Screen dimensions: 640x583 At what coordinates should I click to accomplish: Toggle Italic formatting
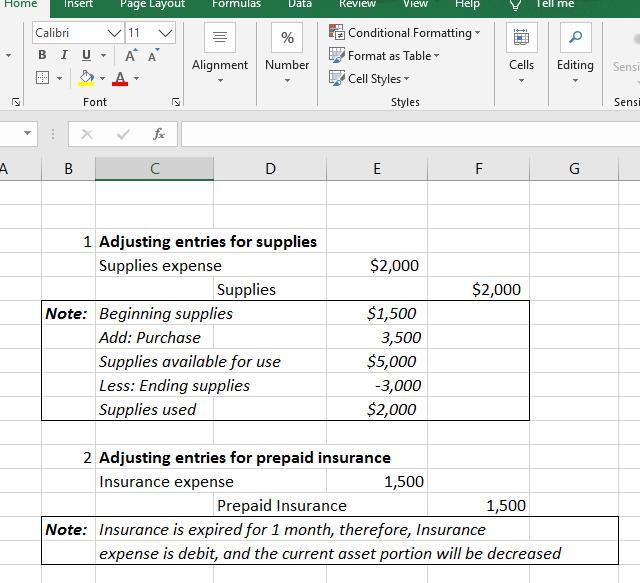pos(64,55)
